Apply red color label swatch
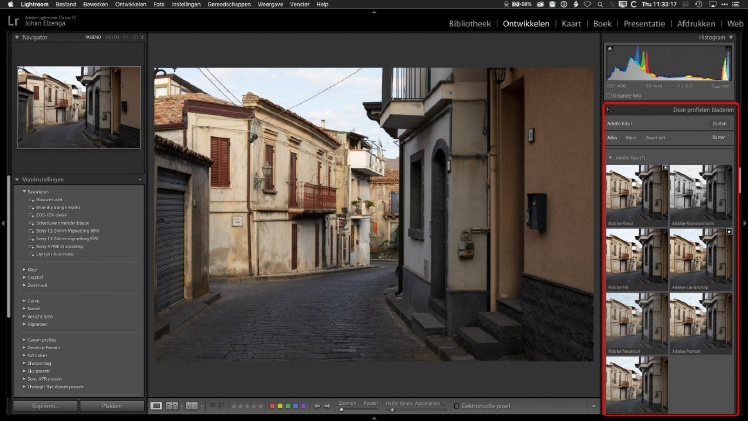 [272, 406]
